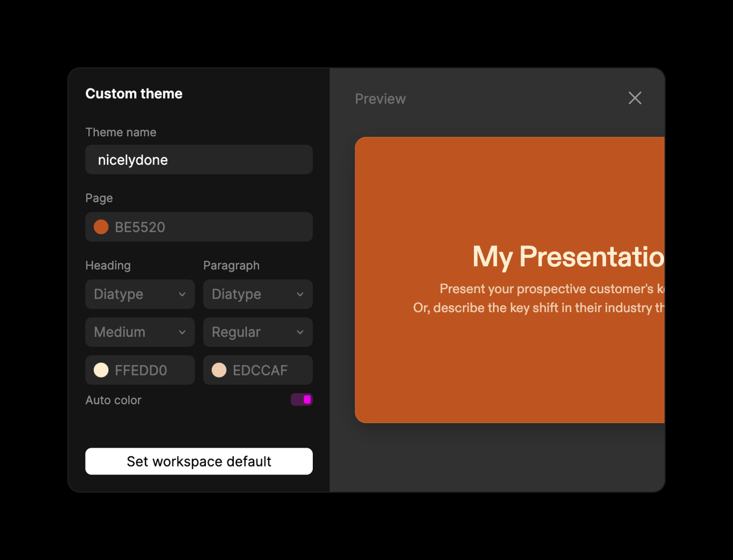Select the EDCCAF paragraph color swatch

click(x=257, y=369)
